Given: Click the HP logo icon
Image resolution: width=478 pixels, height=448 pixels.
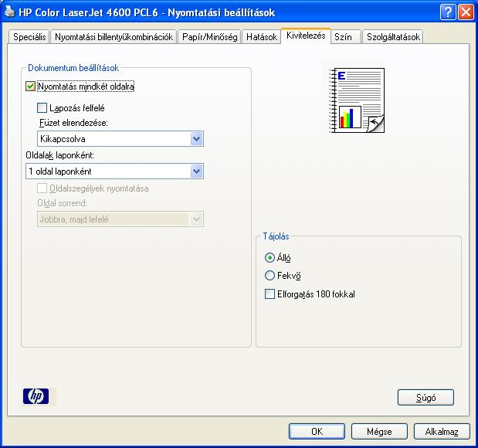Looking at the screenshot, I should click(x=36, y=396).
